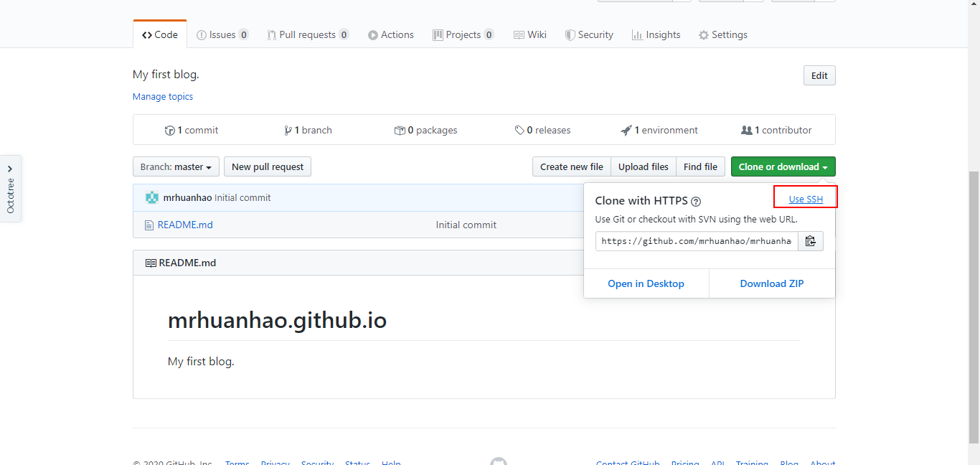Click the 'Clone with HTTPS' title
Screen dimensions: 980x465
pos(641,201)
